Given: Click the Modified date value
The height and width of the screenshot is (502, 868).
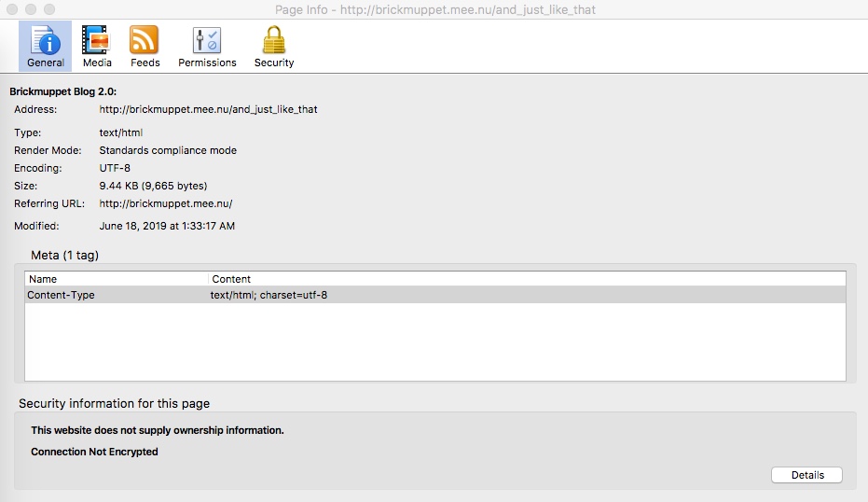Looking at the screenshot, I should tap(167, 226).
